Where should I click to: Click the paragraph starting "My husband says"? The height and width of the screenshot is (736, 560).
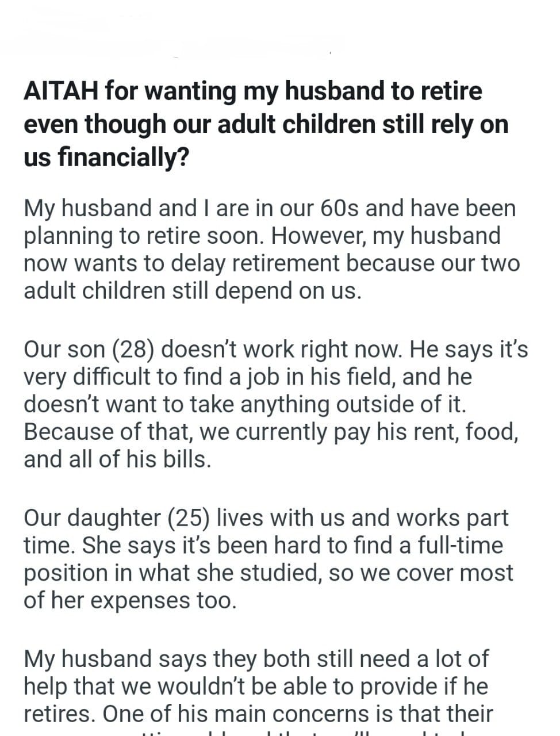pos(259,687)
